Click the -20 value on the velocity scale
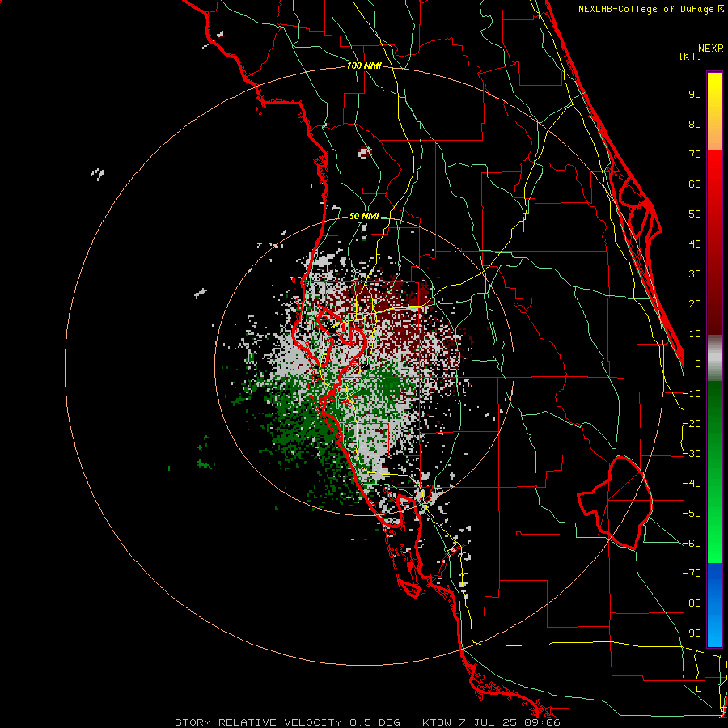This screenshot has height=728, width=728. coord(692,423)
